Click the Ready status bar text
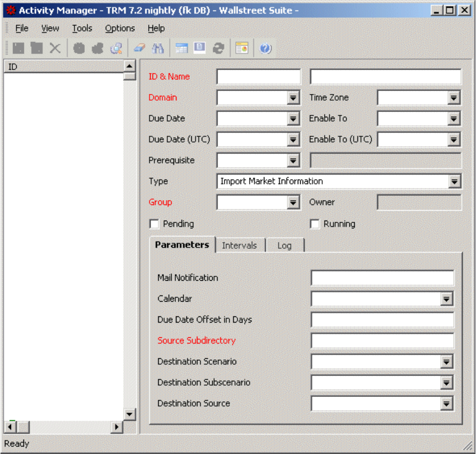 pyautogui.click(x=17, y=444)
